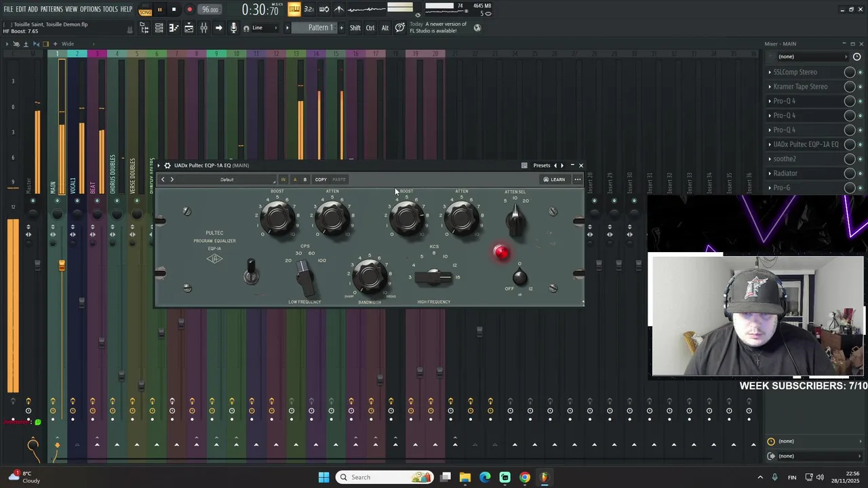Image resolution: width=868 pixels, height=488 pixels.
Task: Click the Pultec BANDWIDTH knob
Action: [370, 276]
